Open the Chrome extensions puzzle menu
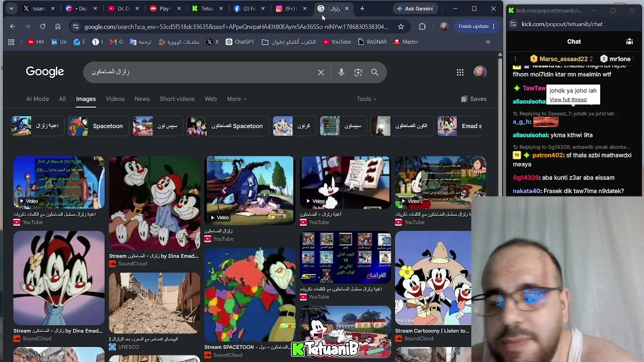 (422, 26)
